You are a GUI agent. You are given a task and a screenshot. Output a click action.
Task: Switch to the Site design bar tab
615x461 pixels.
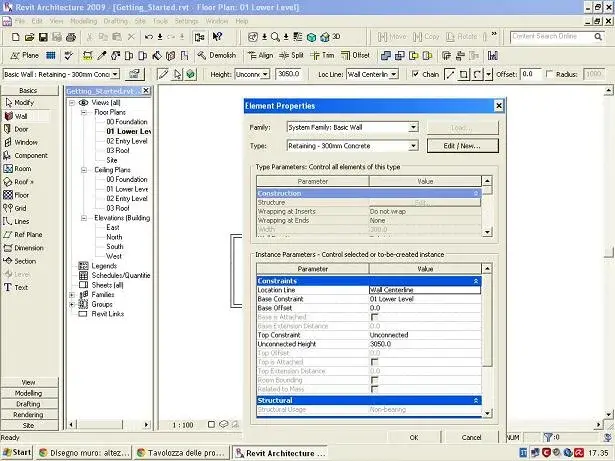pos(29,425)
